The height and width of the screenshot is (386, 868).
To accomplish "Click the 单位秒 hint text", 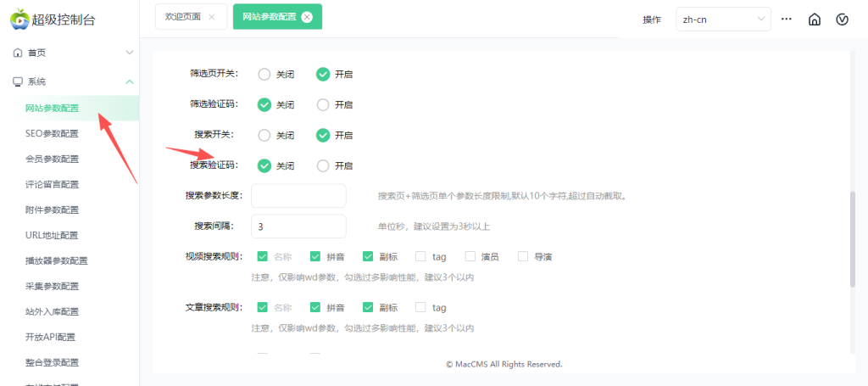I will [434, 227].
